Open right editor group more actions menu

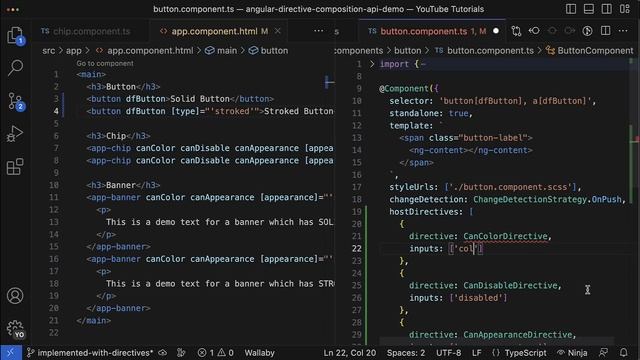[x=623, y=31]
